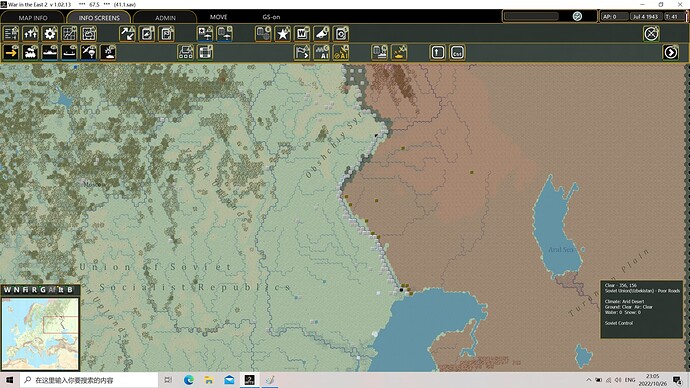
Task: Toggle the B filter on minimap bar
Action: (x=70, y=289)
